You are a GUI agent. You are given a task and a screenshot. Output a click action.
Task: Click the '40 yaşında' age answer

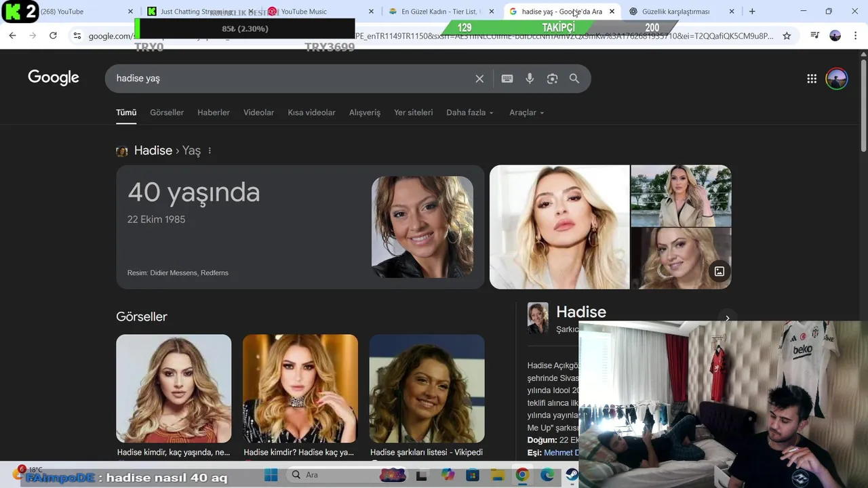point(194,192)
